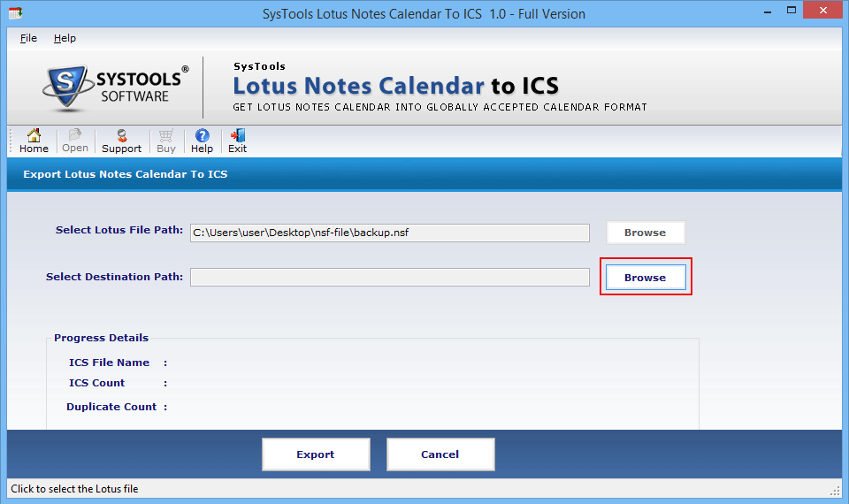849x504 pixels.
Task: Browse for the destination path
Action: [645, 278]
